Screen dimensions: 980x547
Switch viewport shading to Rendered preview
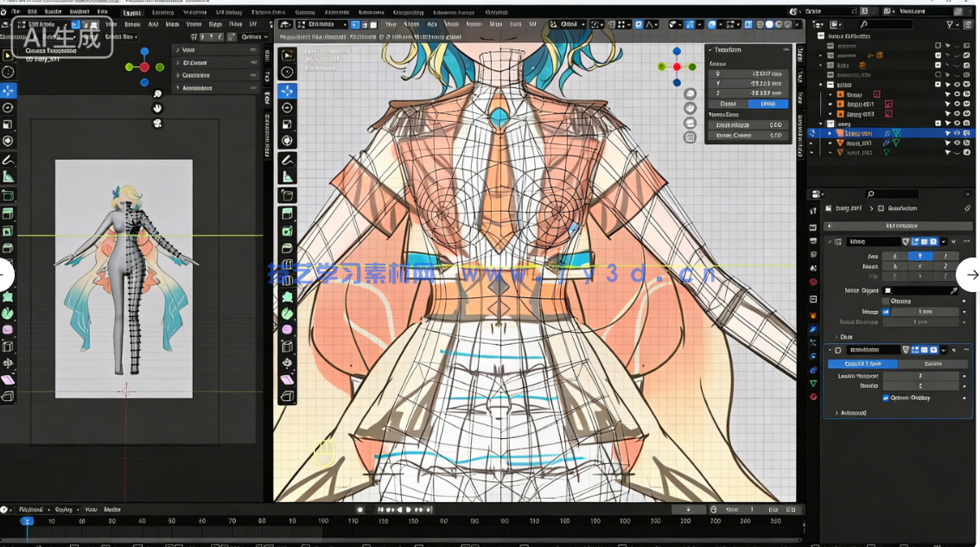point(788,25)
